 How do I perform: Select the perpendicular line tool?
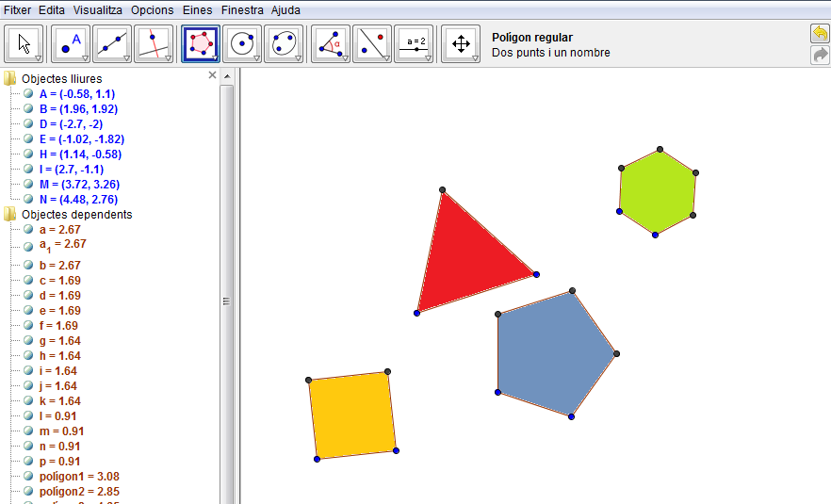point(153,44)
